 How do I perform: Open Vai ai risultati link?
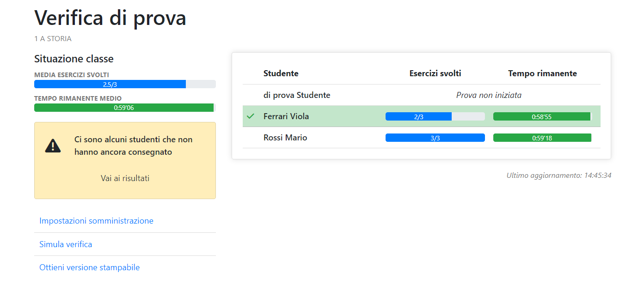(125, 178)
